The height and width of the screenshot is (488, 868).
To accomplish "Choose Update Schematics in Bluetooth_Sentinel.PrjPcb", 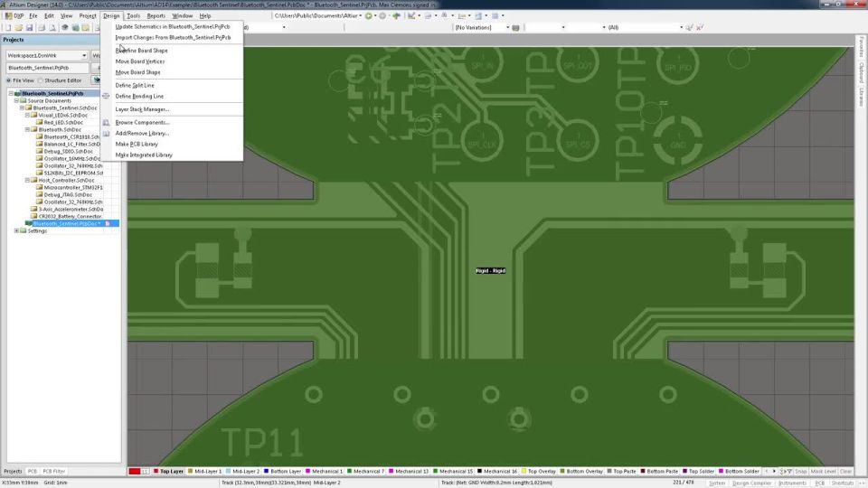I will click(172, 26).
